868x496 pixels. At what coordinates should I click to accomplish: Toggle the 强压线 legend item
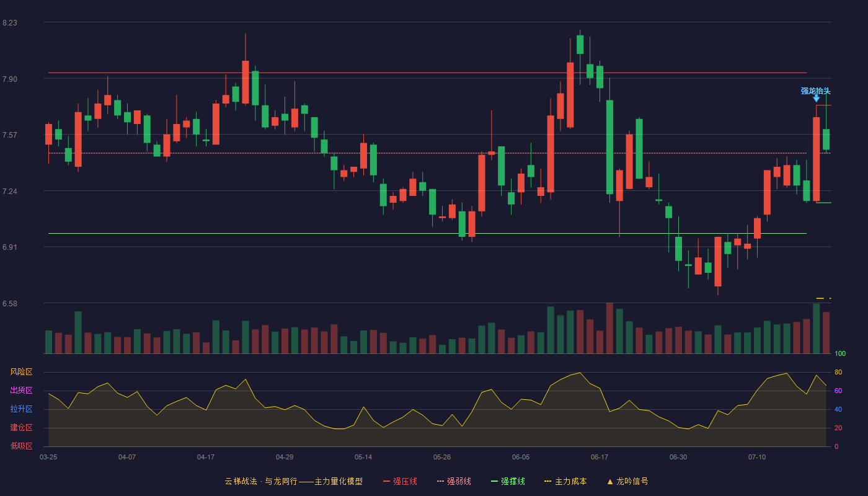[x=400, y=481]
